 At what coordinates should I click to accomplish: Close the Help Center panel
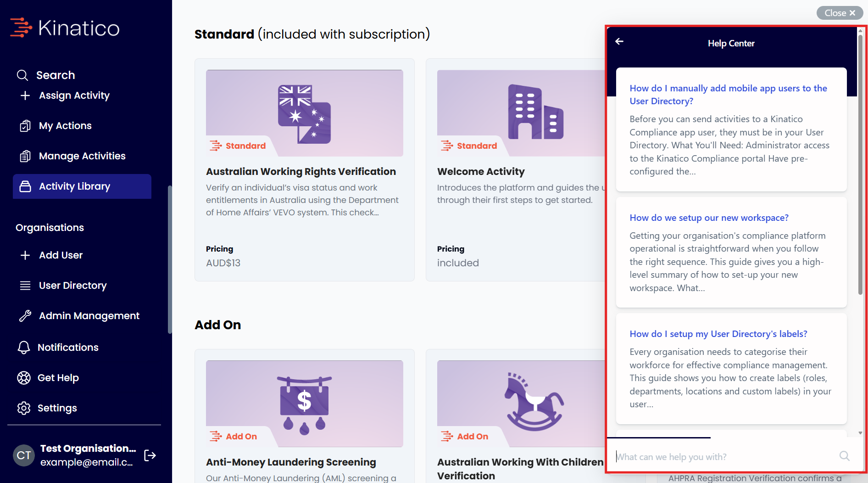click(x=840, y=13)
